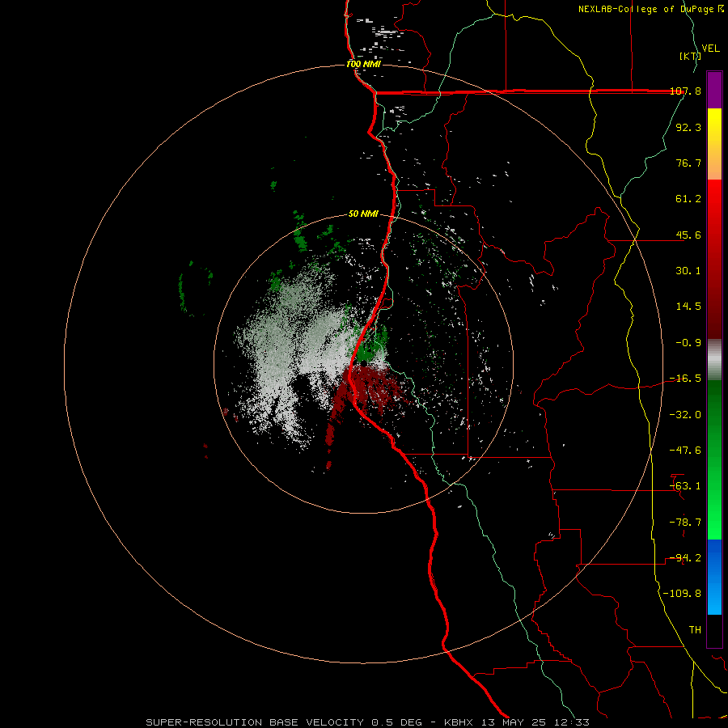The image size is (728, 728).
Task: Click the VEL legend title
Action: [x=711, y=49]
